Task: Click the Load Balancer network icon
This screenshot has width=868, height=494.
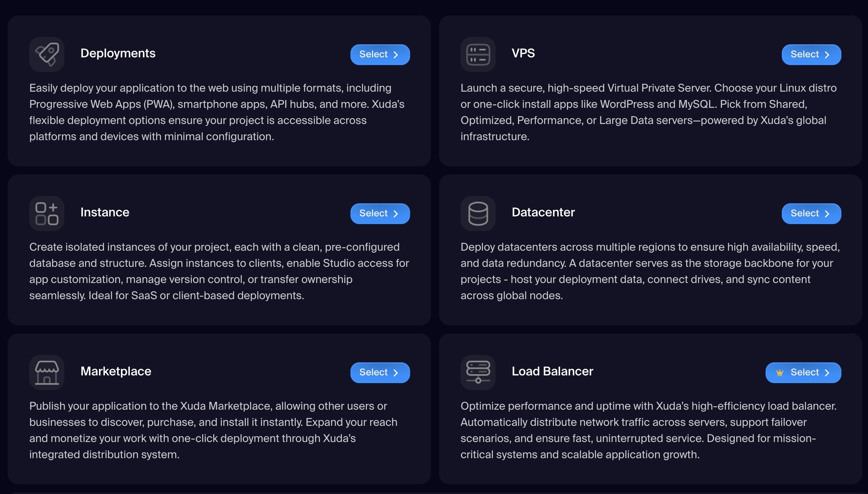Action: tap(478, 372)
